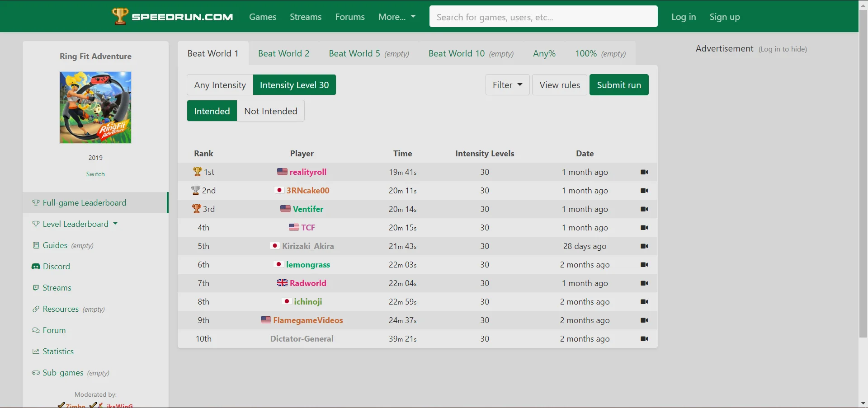Open 3RNcake00's run video icon
Image resolution: width=868 pixels, height=408 pixels.
point(644,191)
